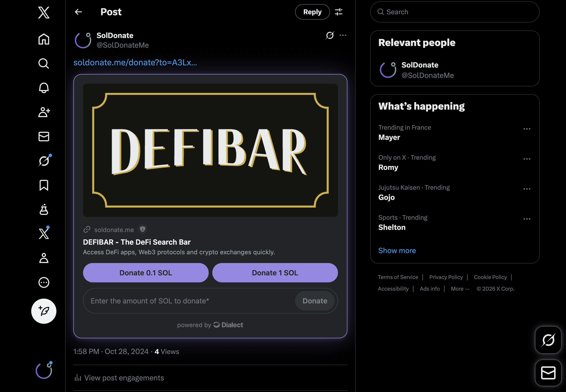Screen dimensions: 566x392
Task: Click the Donate 0.1 SOL button
Action: [146, 273]
